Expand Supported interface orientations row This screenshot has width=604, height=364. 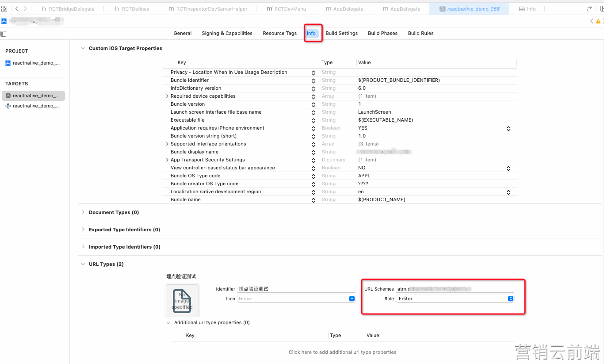pos(167,144)
